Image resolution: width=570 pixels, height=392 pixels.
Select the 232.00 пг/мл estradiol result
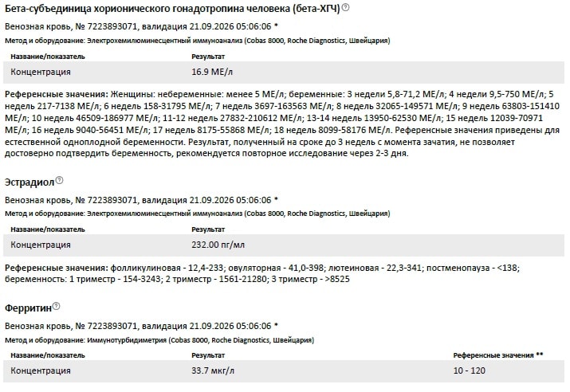(x=218, y=245)
